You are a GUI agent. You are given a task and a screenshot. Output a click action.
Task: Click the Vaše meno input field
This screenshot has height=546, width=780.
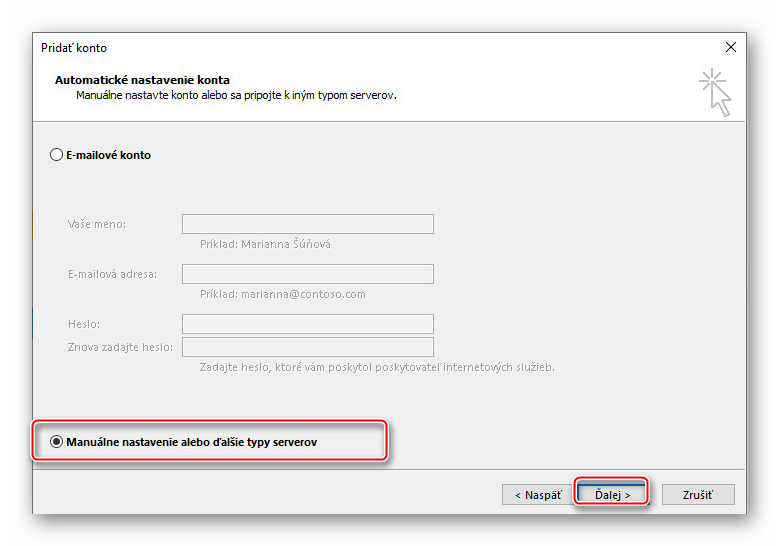coord(307,224)
